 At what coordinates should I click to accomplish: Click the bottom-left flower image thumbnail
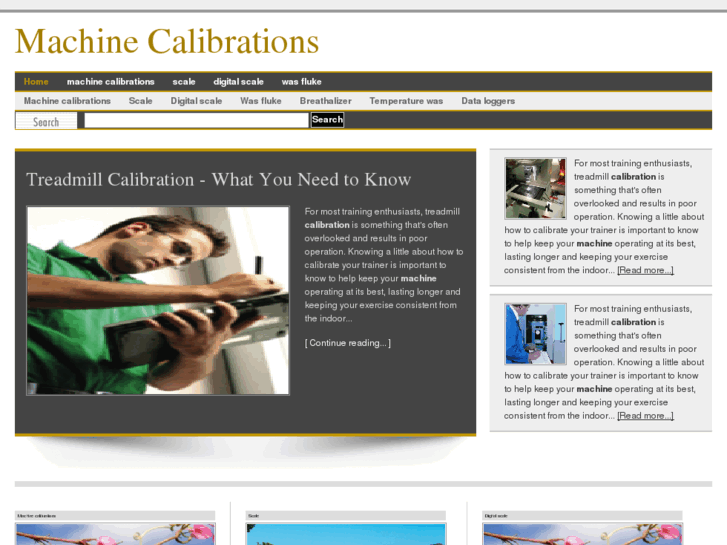pos(115,534)
